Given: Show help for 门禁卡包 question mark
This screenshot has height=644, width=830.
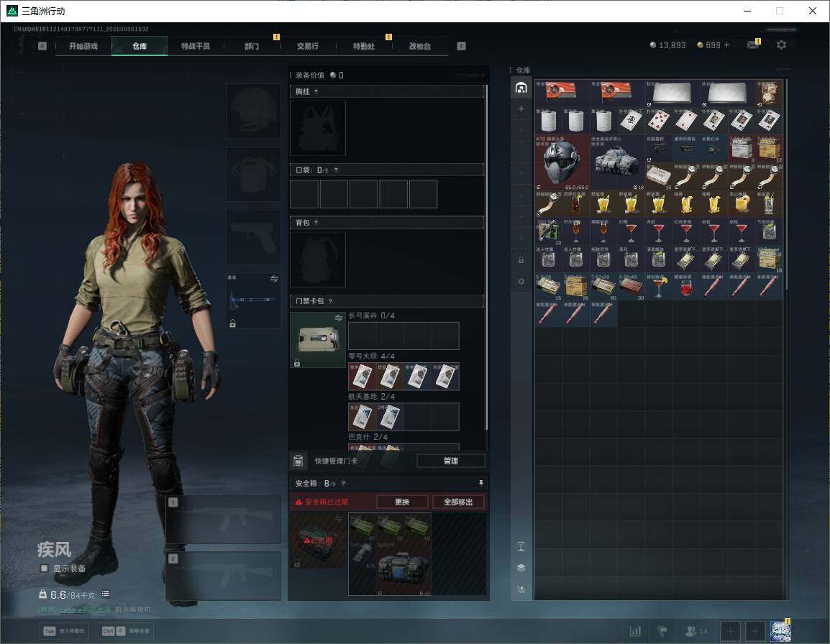Looking at the screenshot, I should 330,301.
